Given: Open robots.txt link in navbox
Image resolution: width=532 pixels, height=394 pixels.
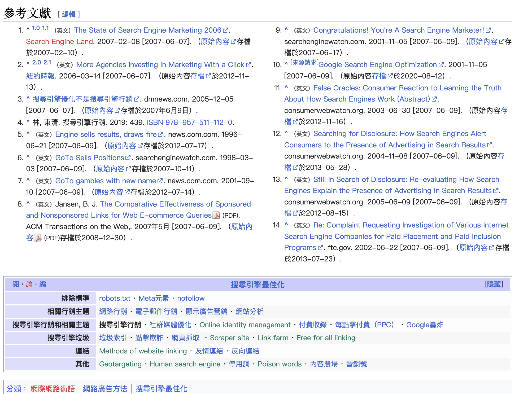Looking at the screenshot, I should pos(115,298).
